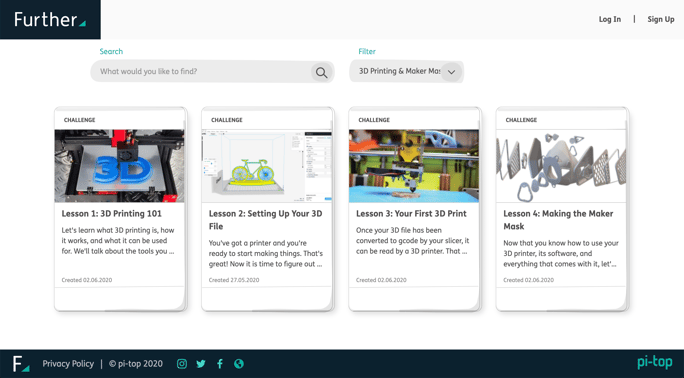Click Lesson 1 description 'Let's learn what 3D printing is'
The height and width of the screenshot is (378, 684).
point(118,241)
